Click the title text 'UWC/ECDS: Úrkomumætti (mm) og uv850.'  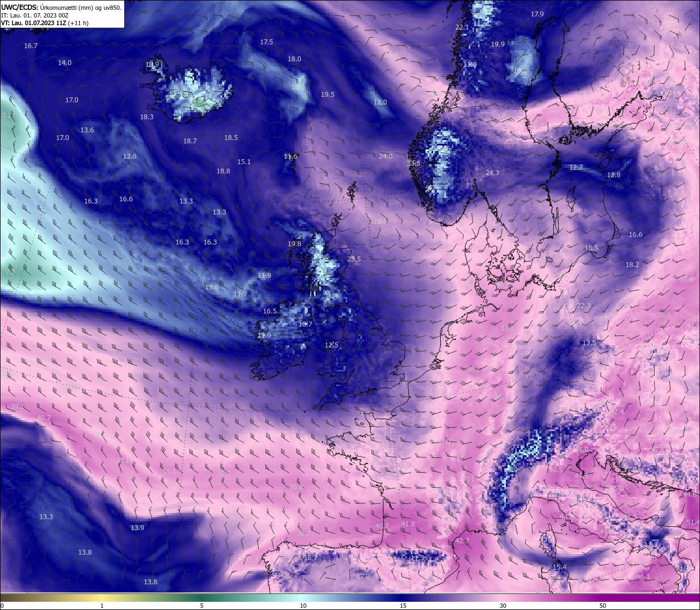pyautogui.click(x=61, y=7)
